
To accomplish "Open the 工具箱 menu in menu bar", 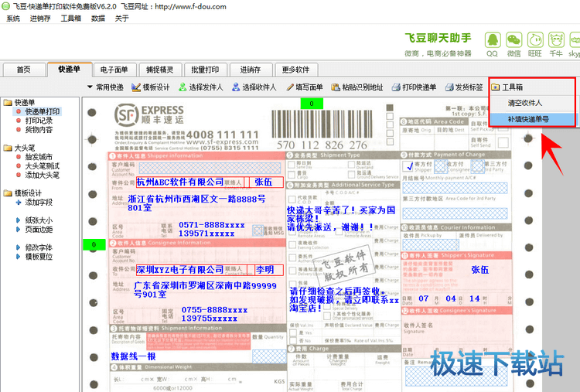I will (70, 19).
